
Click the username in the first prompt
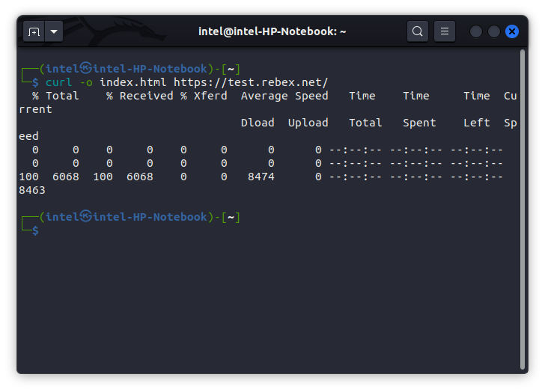[62, 68]
